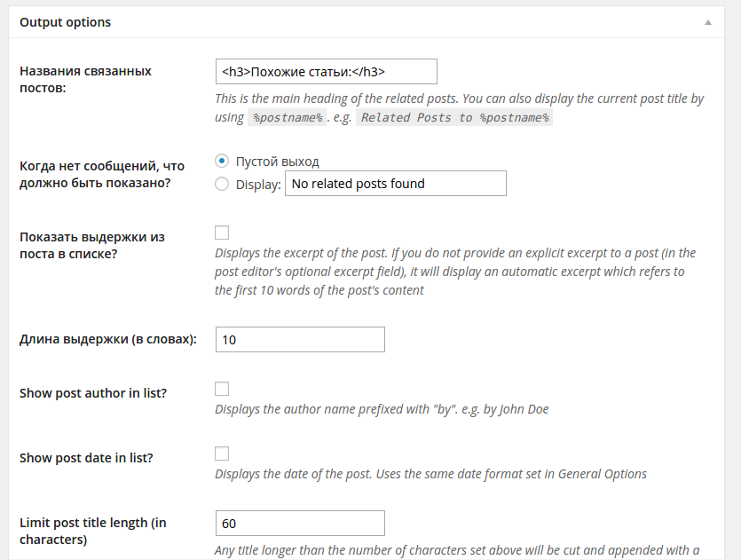This screenshot has height=560, width=741.
Task: Select the "Пустой выход" radio button
Action: point(222,161)
